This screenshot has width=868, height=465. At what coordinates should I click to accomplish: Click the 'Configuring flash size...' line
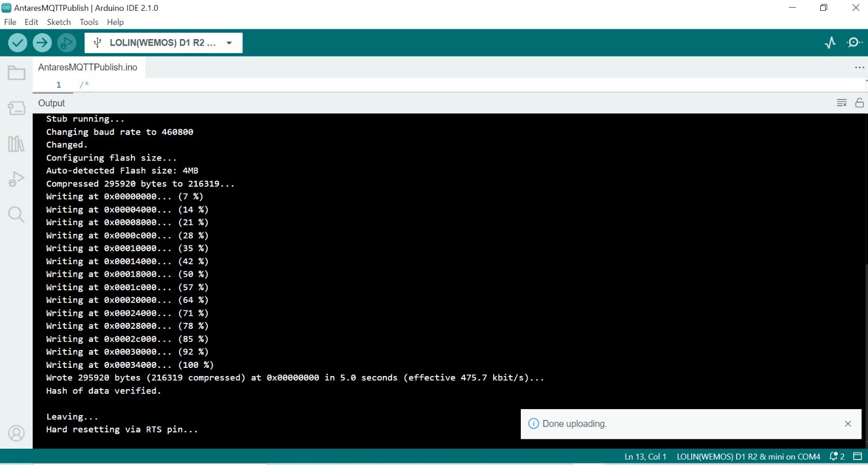(x=111, y=158)
